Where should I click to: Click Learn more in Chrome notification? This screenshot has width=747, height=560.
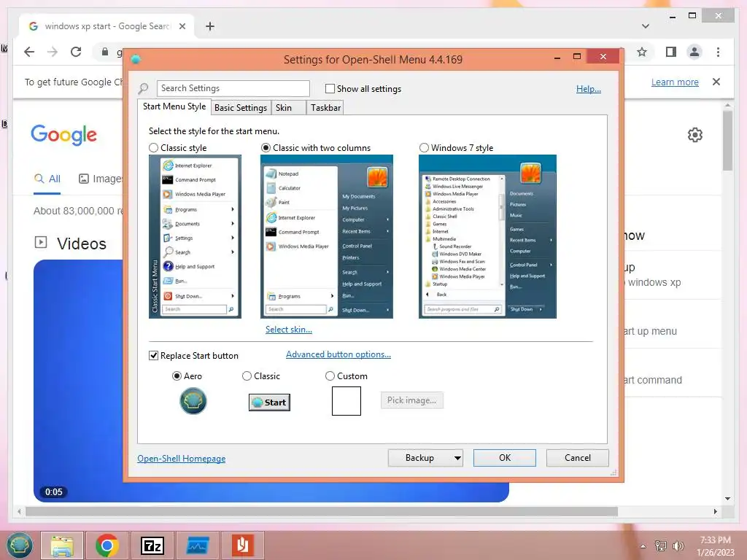(675, 82)
